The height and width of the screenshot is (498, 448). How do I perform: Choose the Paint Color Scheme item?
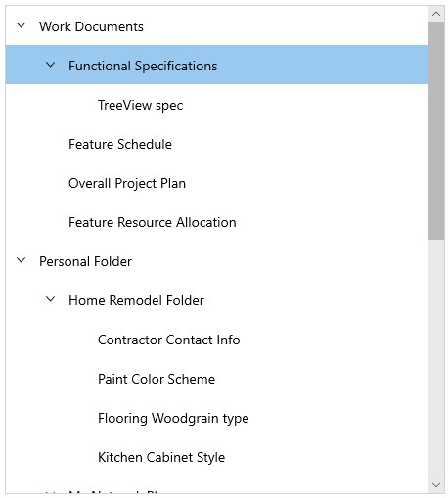coord(217,379)
